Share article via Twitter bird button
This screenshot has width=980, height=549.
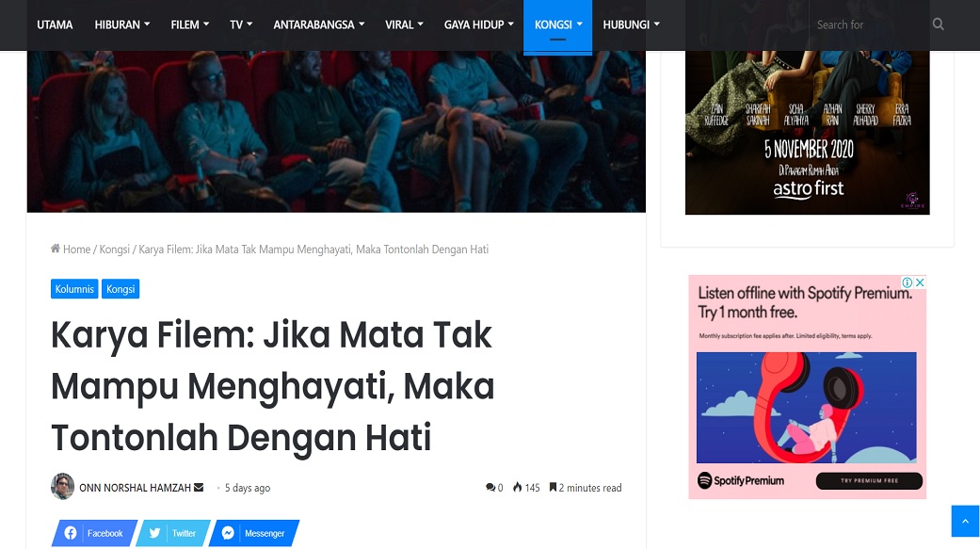173,533
